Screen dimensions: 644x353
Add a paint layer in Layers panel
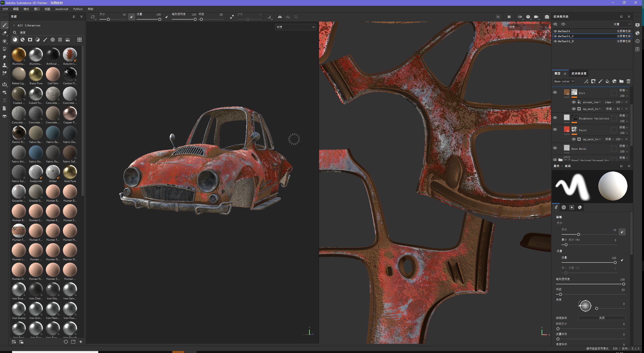(x=600, y=81)
